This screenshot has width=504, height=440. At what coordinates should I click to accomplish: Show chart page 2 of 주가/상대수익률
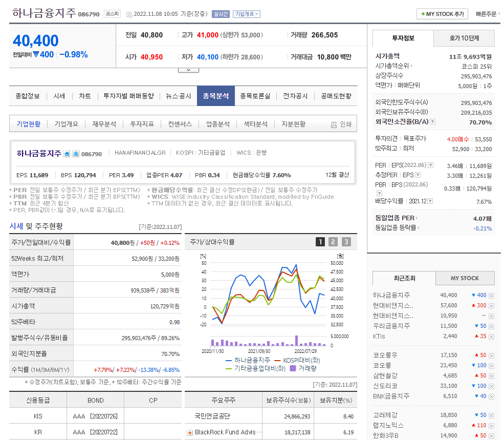click(333, 242)
